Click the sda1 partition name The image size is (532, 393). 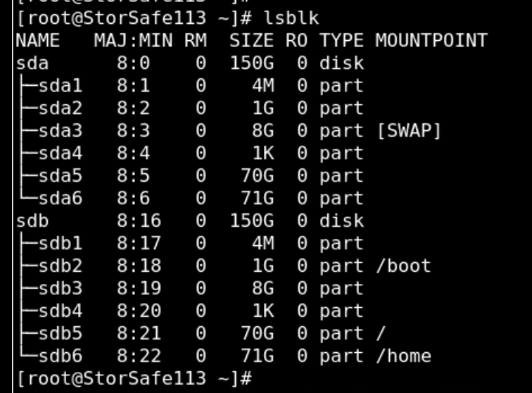pyautogui.click(x=61, y=86)
